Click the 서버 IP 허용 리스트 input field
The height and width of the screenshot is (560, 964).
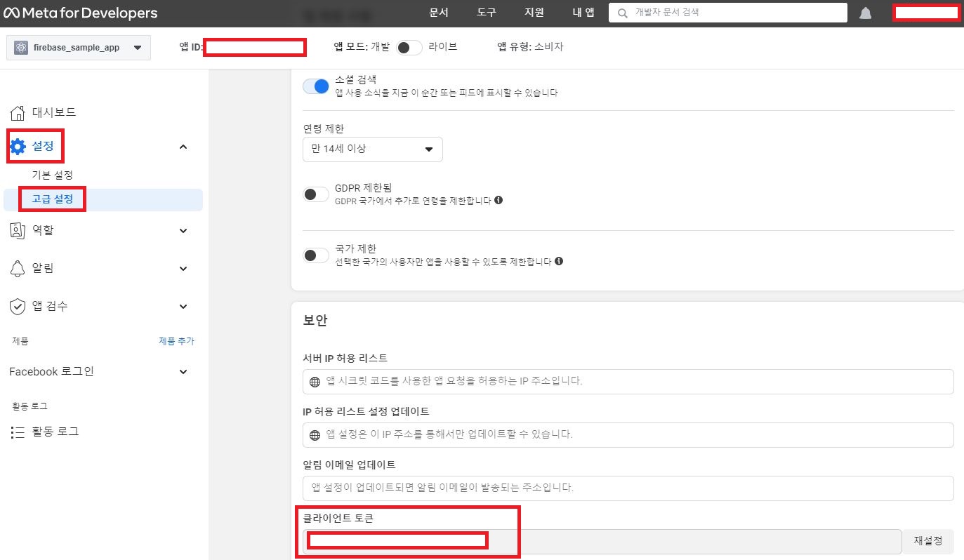tap(628, 382)
